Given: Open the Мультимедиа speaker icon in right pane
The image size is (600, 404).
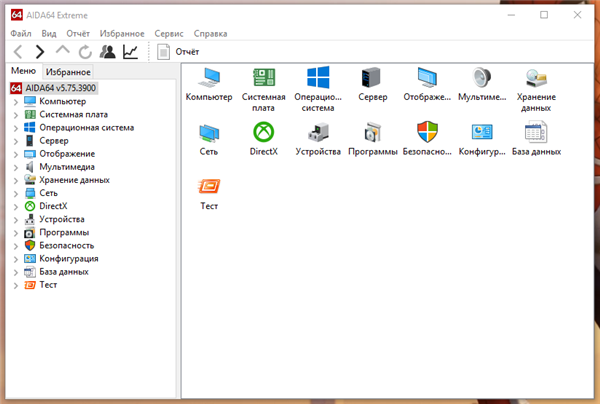Looking at the screenshot, I should 481,77.
